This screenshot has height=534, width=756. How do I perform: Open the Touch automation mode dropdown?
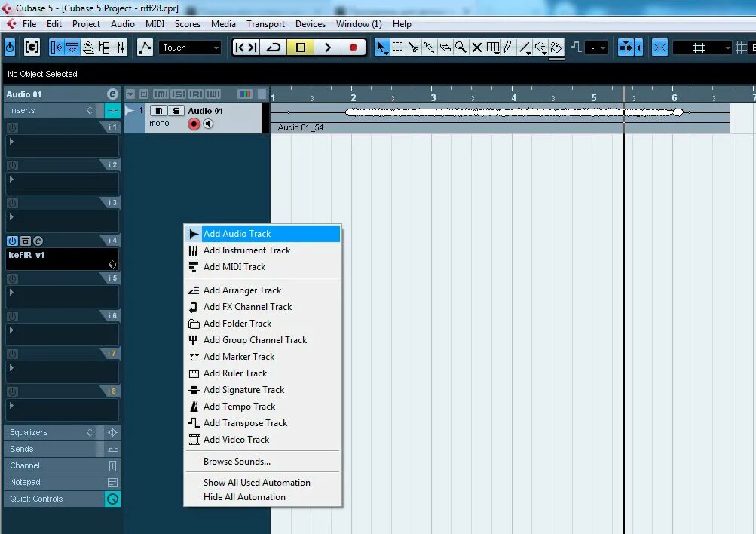190,48
